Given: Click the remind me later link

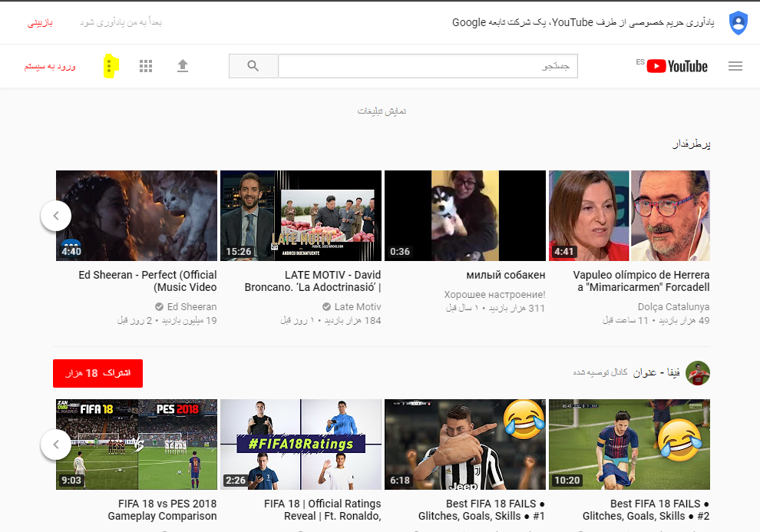Looking at the screenshot, I should pos(121,22).
